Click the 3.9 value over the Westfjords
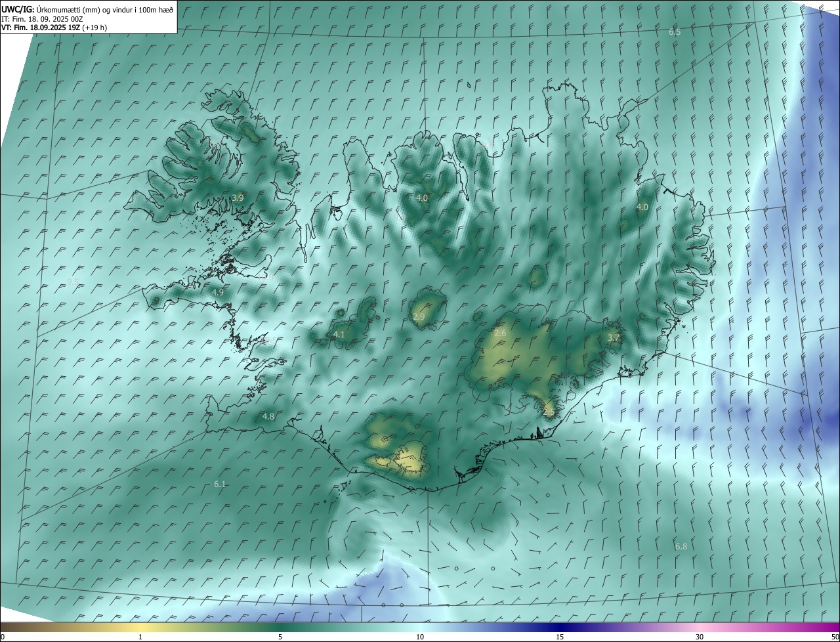 tap(238, 198)
